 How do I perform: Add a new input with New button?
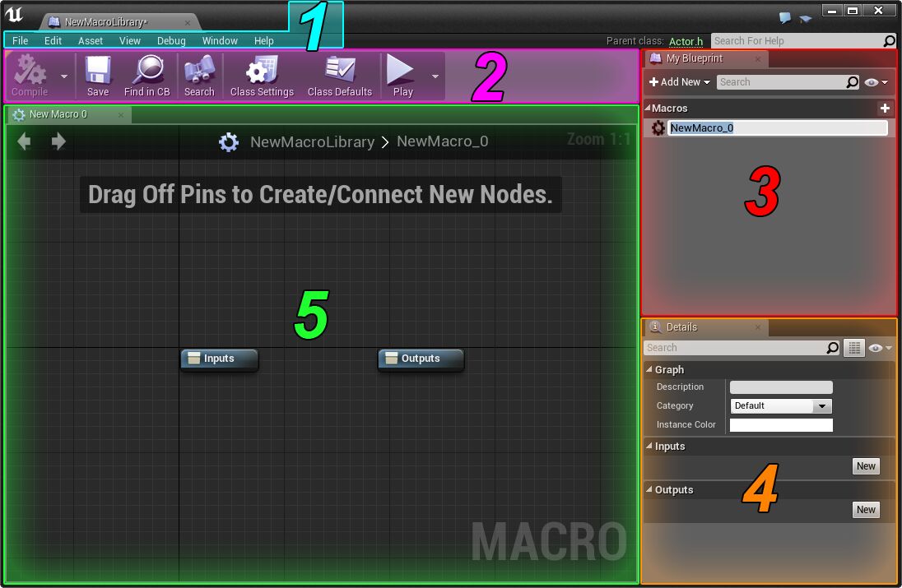(866, 466)
